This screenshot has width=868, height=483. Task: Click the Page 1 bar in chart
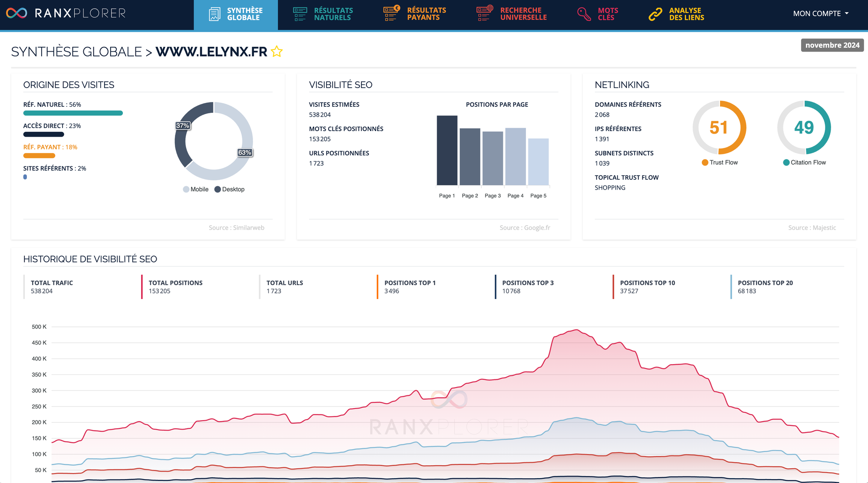click(447, 150)
